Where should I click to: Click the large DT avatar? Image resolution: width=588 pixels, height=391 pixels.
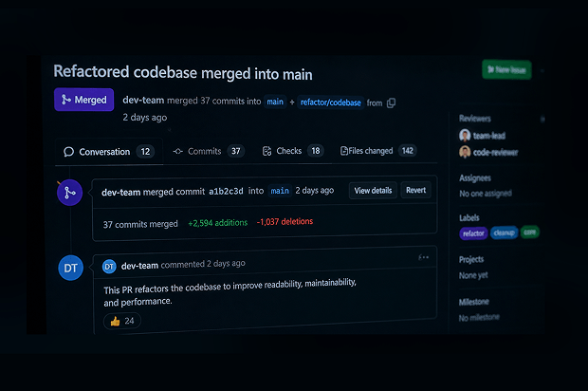click(x=70, y=268)
